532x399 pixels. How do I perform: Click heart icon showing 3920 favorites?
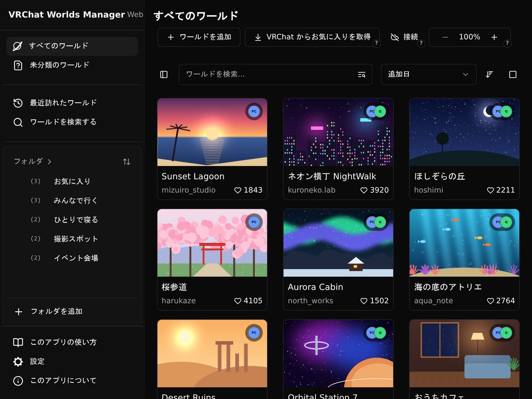click(364, 190)
